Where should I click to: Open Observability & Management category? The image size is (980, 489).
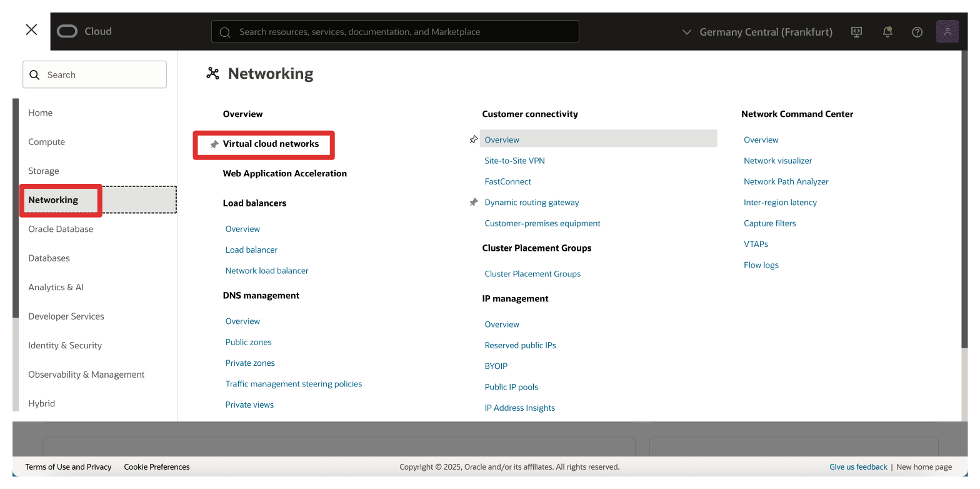click(x=86, y=375)
